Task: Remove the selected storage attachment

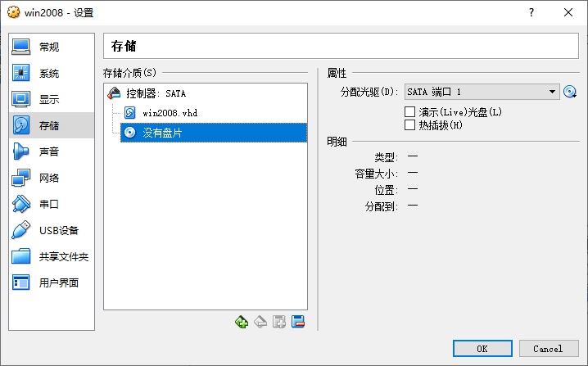Action: point(298,322)
